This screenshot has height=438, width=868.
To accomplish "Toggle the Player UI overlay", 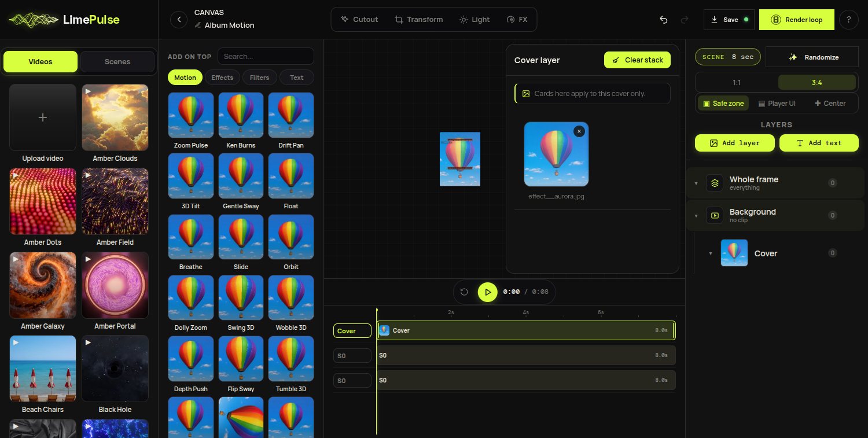I will (x=777, y=104).
